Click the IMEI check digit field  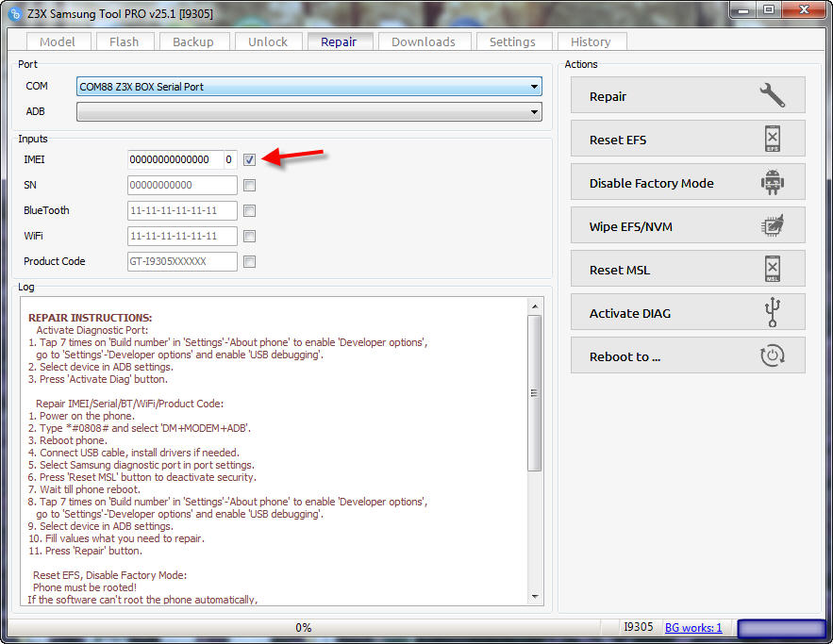[x=229, y=159]
